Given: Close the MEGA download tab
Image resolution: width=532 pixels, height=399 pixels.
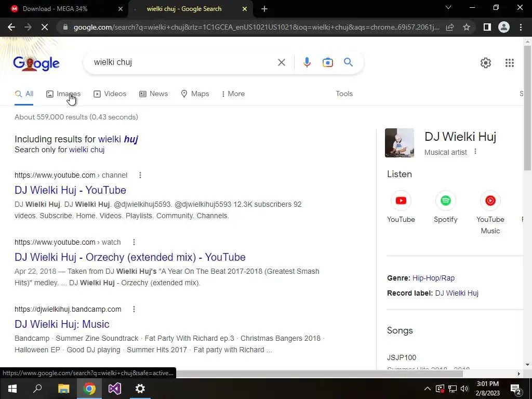Looking at the screenshot, I should click(121, 9).
